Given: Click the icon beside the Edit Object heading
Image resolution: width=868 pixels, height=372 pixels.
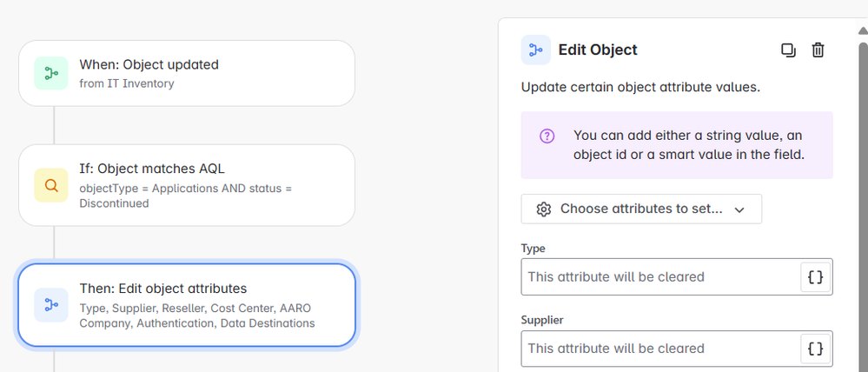Looking at the screenshot, I should pyautogui.click(x=535, y=50).
